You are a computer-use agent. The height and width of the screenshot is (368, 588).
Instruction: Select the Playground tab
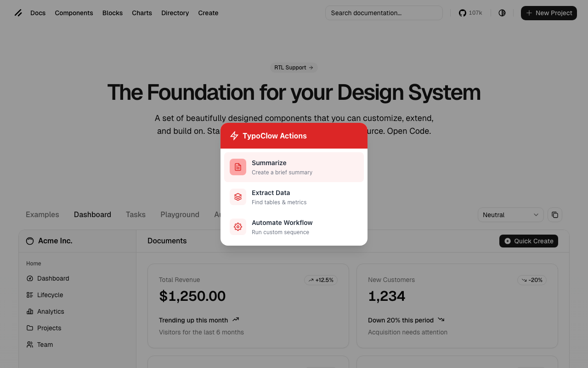coord(180,214)
